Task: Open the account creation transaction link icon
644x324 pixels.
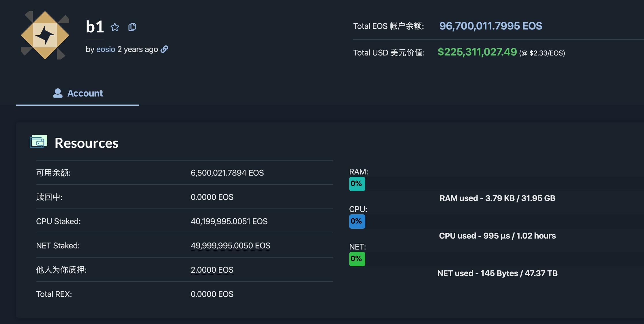Action: 164,49
